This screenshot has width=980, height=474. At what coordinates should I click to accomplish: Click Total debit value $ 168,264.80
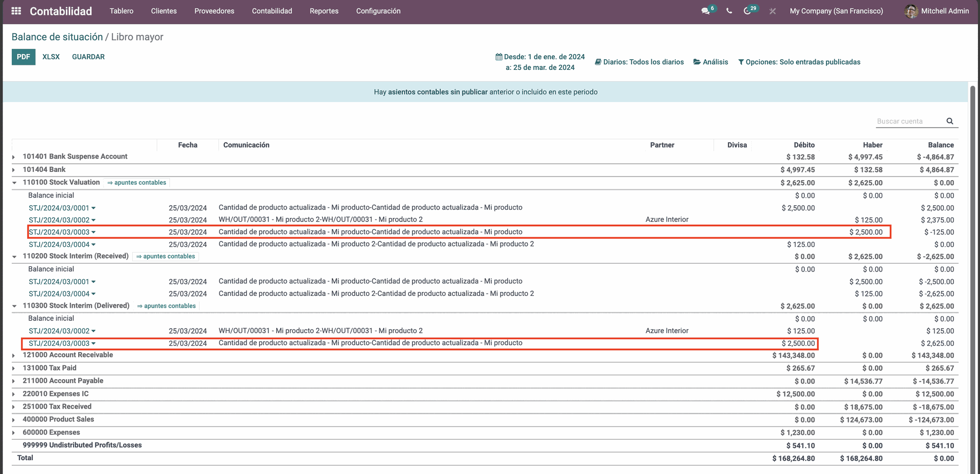click(x=793, y=459)
